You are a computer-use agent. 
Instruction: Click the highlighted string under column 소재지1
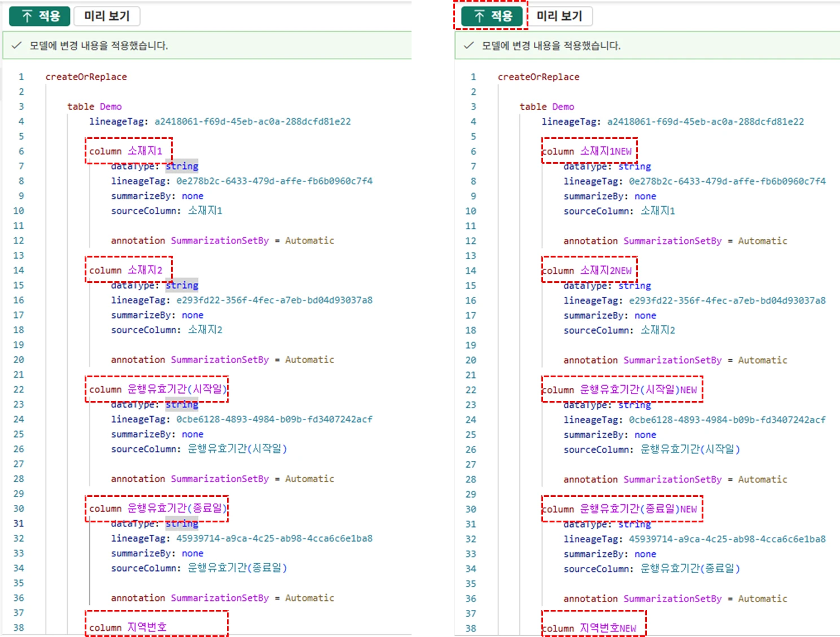(x=182, y=166)
